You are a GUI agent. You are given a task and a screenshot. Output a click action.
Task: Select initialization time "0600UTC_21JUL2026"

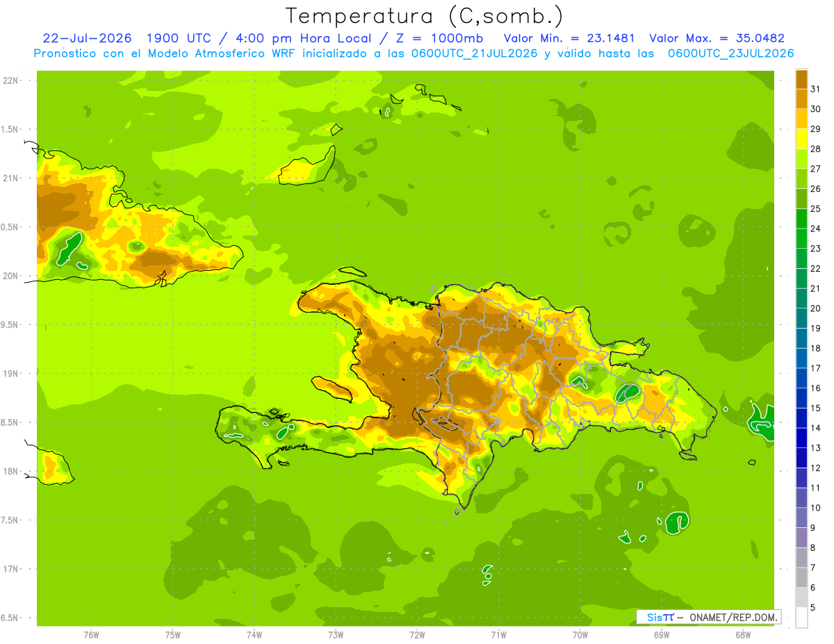pos(473,53)
